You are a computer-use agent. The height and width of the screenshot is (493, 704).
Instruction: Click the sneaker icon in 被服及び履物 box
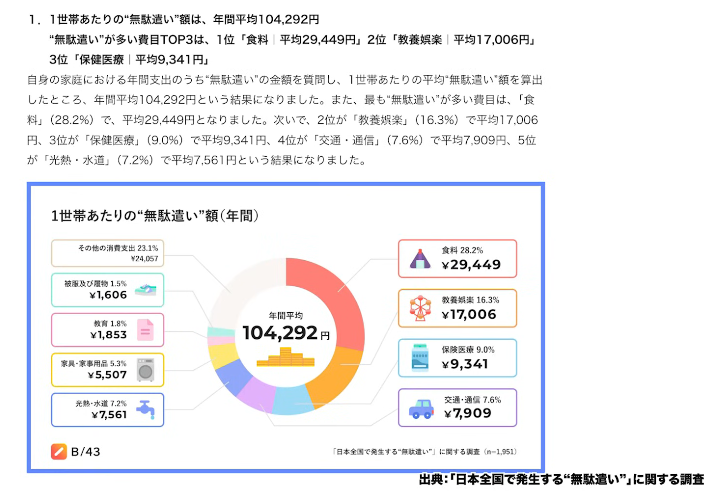pos(146,290)
